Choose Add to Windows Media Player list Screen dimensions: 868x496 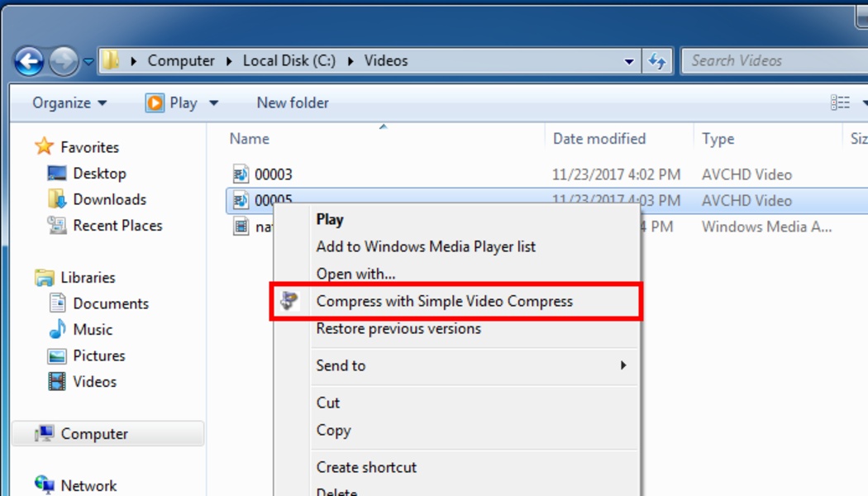pos(426,246)
